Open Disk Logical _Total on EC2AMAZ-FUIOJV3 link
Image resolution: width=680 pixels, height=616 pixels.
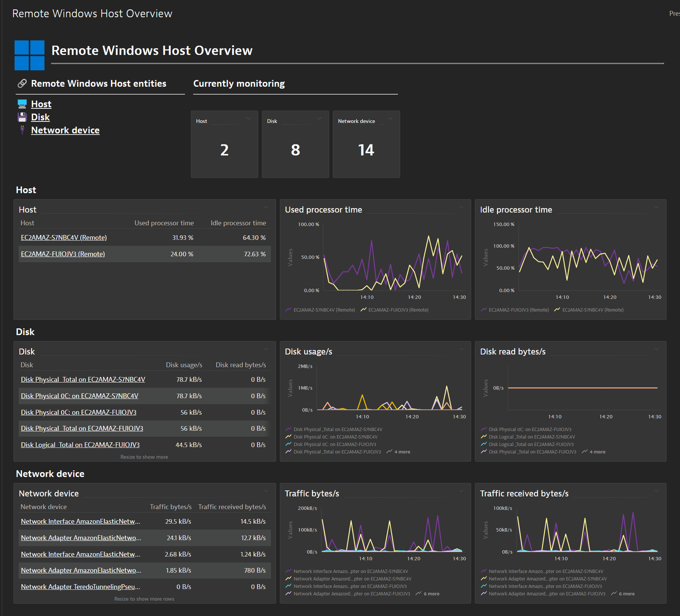[80, 445]
